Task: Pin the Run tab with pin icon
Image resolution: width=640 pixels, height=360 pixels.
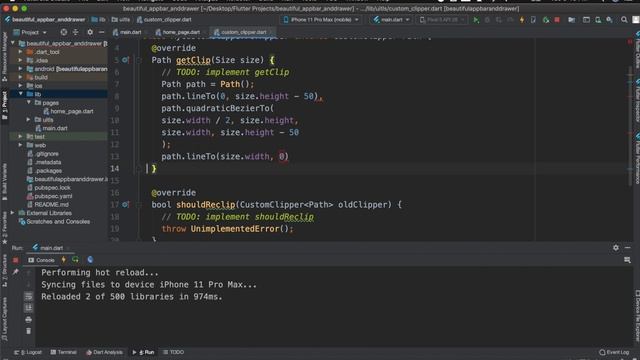Action: pyautogui.click(x=16, y=272)
